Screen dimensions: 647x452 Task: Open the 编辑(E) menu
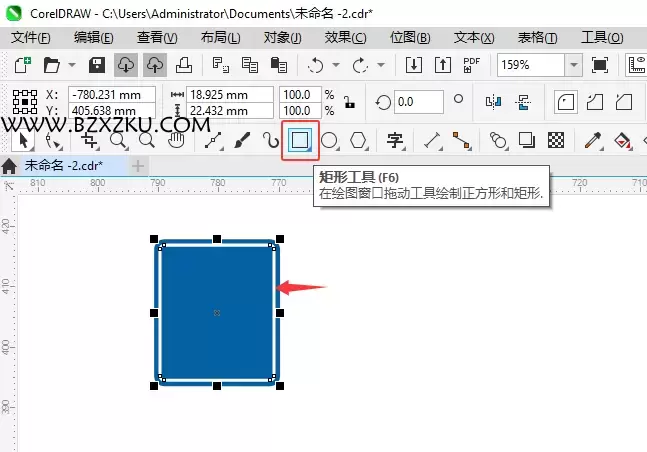94,38
